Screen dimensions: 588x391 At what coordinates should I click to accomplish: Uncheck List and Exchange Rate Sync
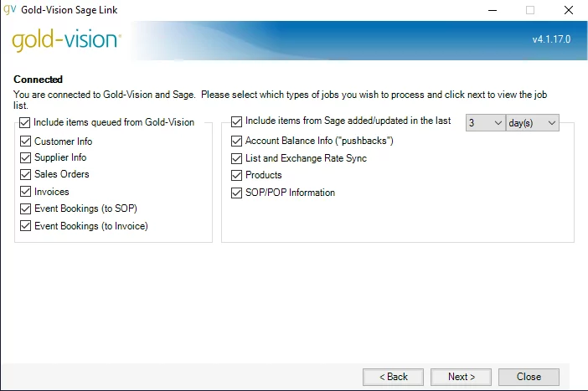point(237,158)
